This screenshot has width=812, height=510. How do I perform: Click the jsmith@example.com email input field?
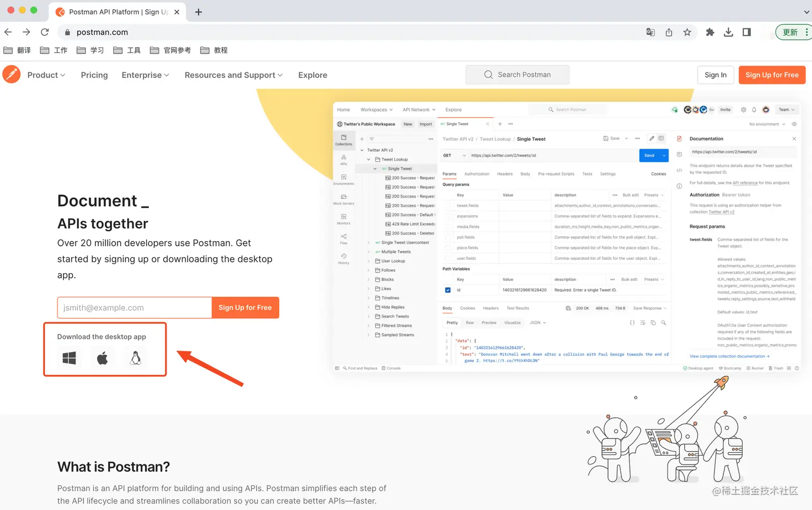pyautogui.click(x=134, y=308)
